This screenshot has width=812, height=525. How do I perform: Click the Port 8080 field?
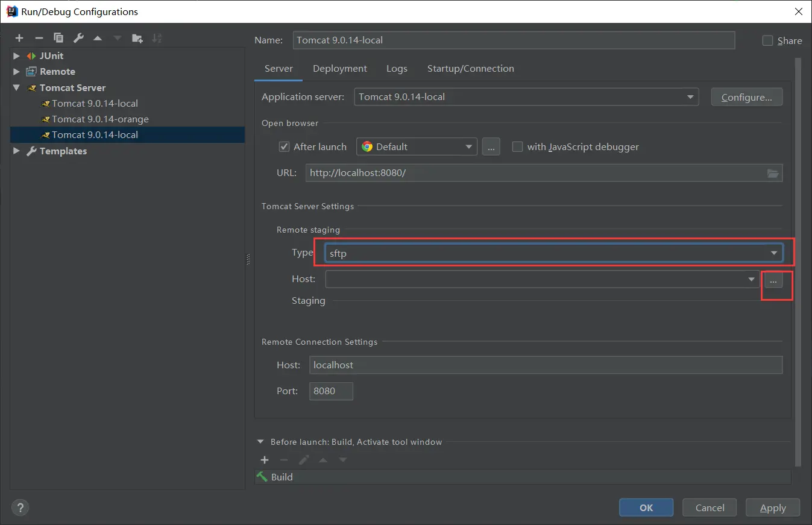point(331,391)
